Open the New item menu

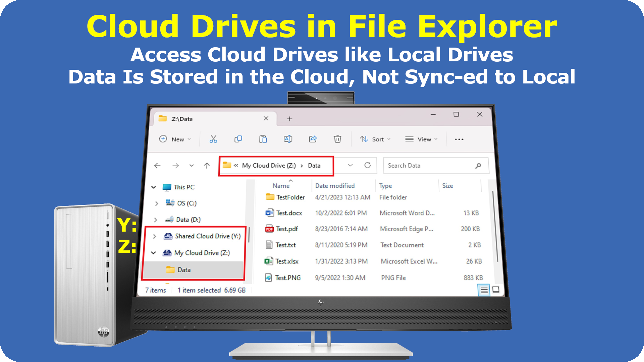point(175,139)
